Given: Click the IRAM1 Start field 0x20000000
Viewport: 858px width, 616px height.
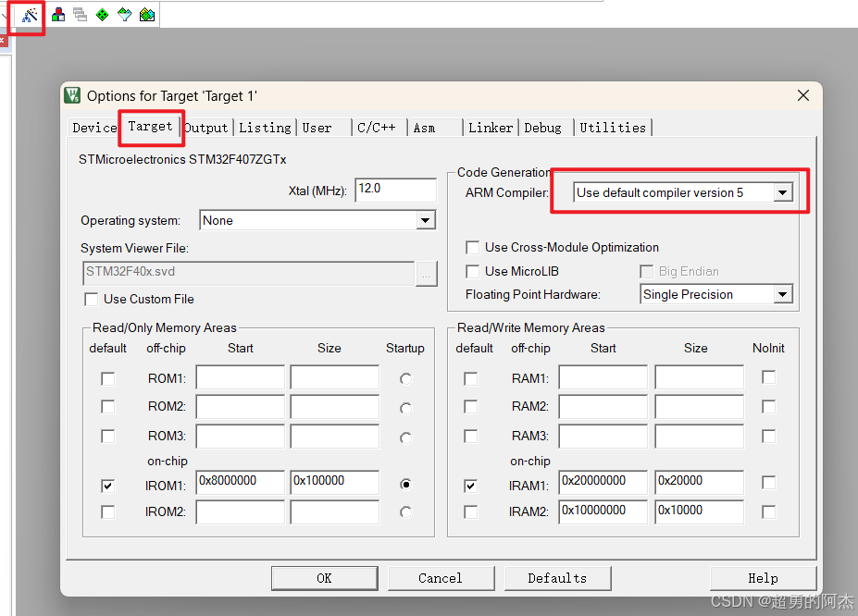Looking at the screenshot, I should (x=603, y=482).
